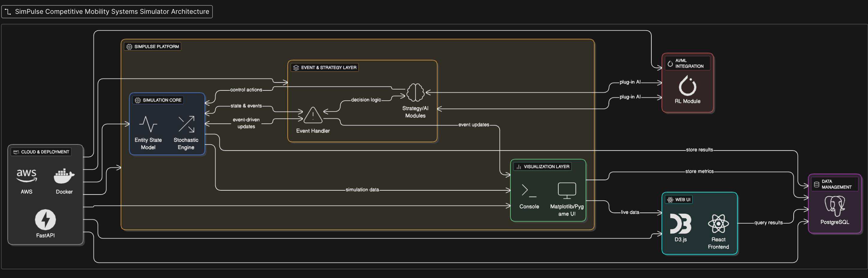Select the Strategy/AI Modules brain icon
The height and width of the screenshot is (278, 868).
tap(415, 92)
